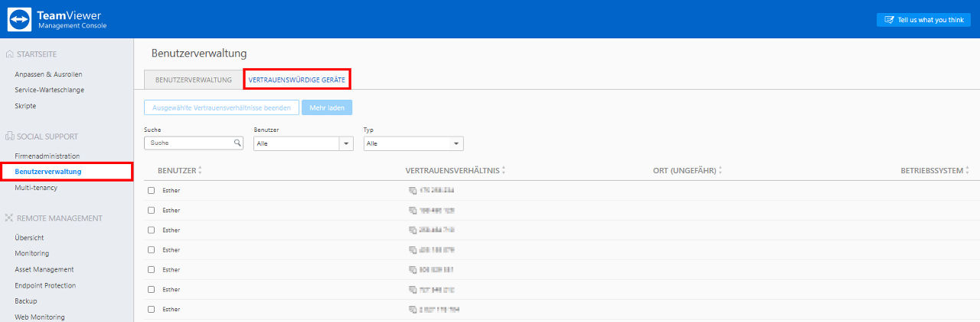
Task: Check the third Esther row checkbox
Action: 151,230
